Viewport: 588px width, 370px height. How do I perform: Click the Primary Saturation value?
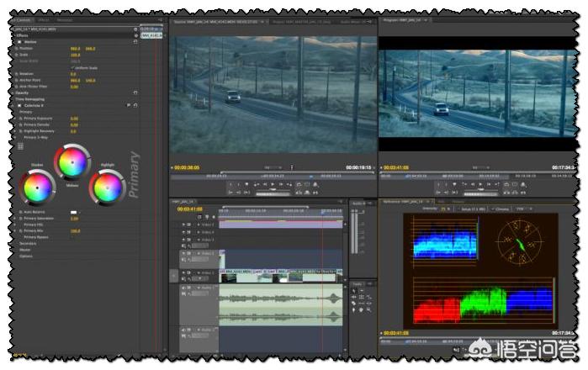click(74, 219)
